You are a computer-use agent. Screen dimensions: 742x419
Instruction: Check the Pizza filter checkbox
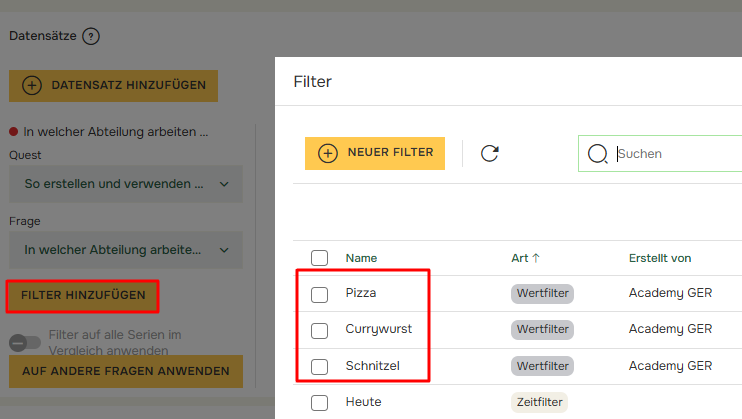click(x=320, y=294)
